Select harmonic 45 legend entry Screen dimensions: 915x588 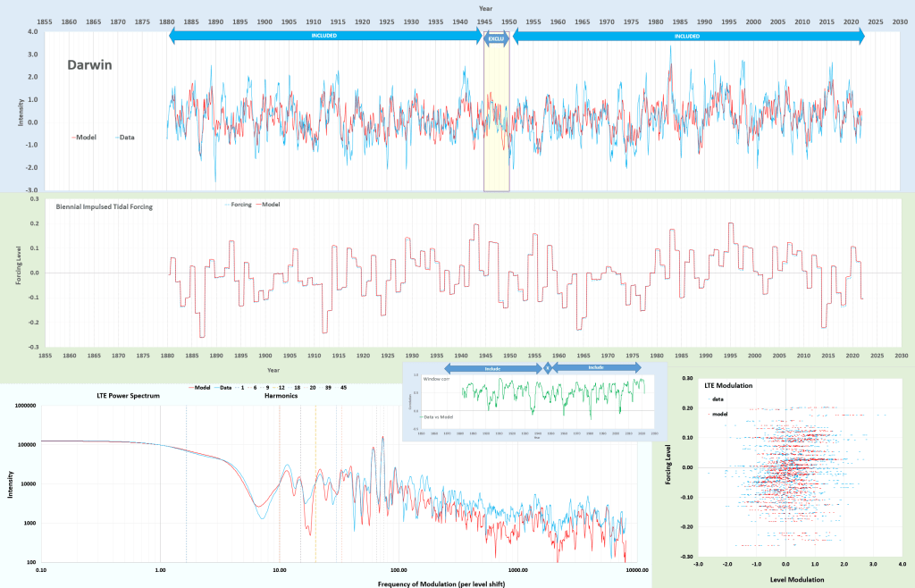tap(343, 387)
